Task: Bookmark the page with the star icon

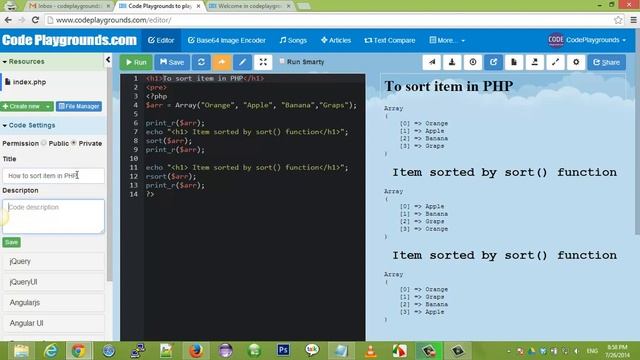Action: [x=618, y=20]
